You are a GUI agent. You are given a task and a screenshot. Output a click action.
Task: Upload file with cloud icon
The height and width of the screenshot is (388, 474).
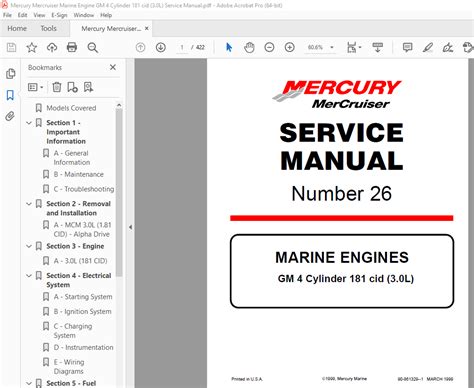[52, 47]
